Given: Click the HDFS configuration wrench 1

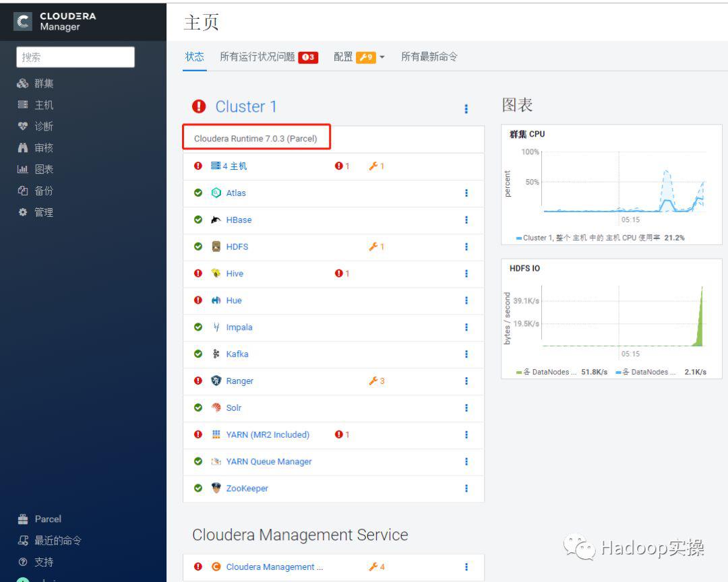Looking at the screenshot, I should coord(376,247).
